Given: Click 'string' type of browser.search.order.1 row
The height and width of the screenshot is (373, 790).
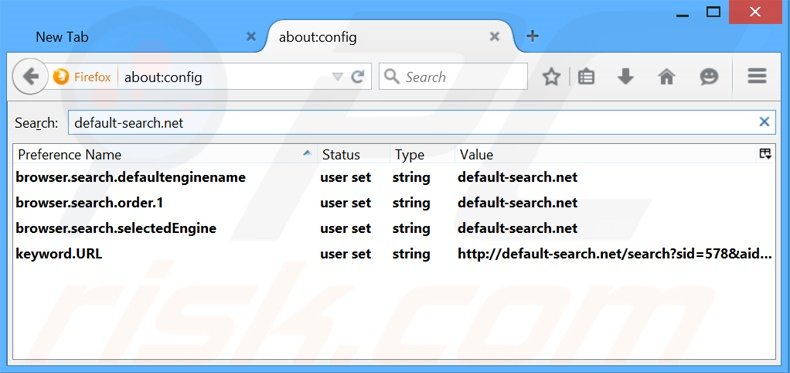Looking at the screenshot, I should [411, 203].
